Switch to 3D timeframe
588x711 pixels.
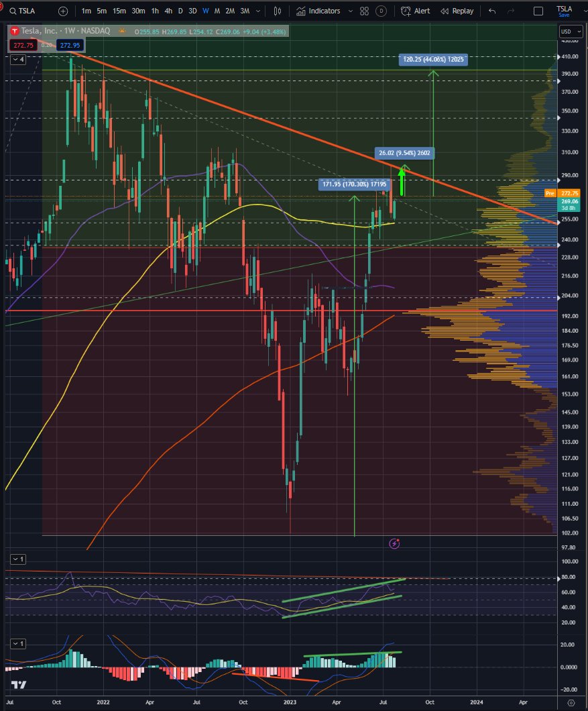click(192, 11)
